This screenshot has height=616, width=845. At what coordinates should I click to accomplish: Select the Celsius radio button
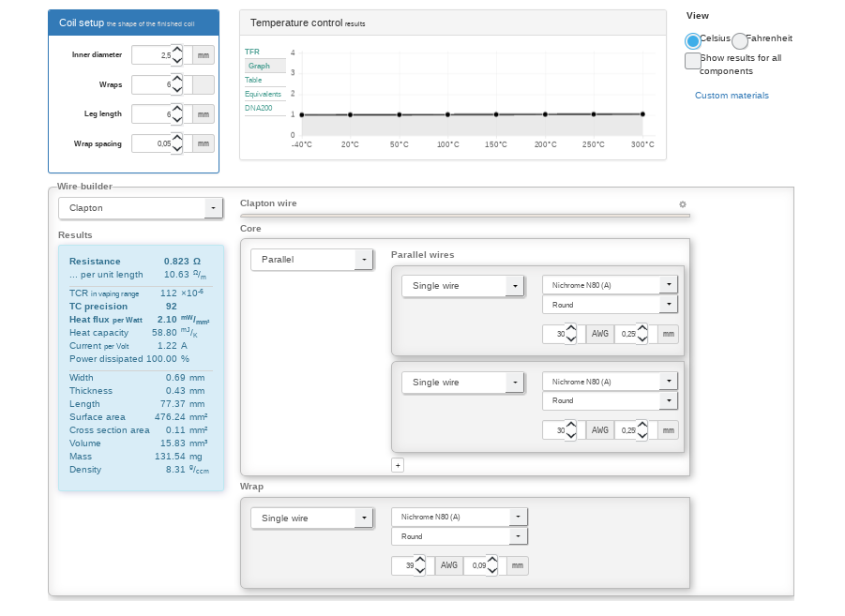pyautogui.click(x=693, y=40)
